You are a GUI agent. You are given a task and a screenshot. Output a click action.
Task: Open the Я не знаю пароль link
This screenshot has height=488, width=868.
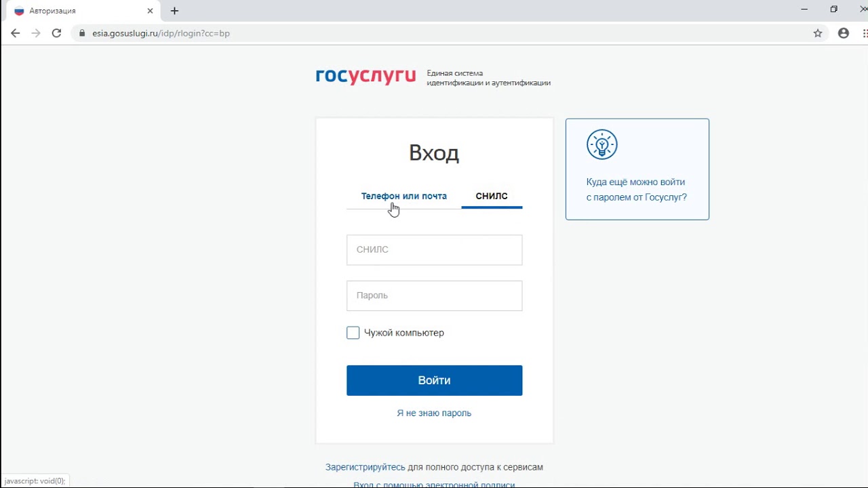point(434,413)
